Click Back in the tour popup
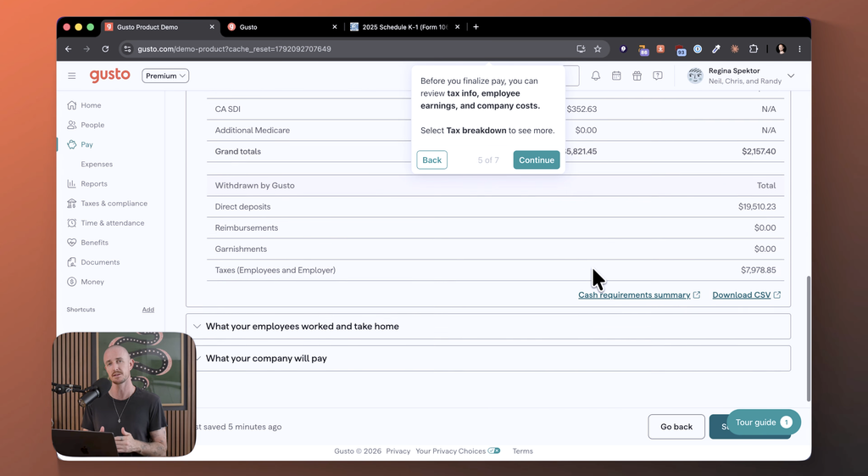868x476 pixels. (x=431, y=160)
